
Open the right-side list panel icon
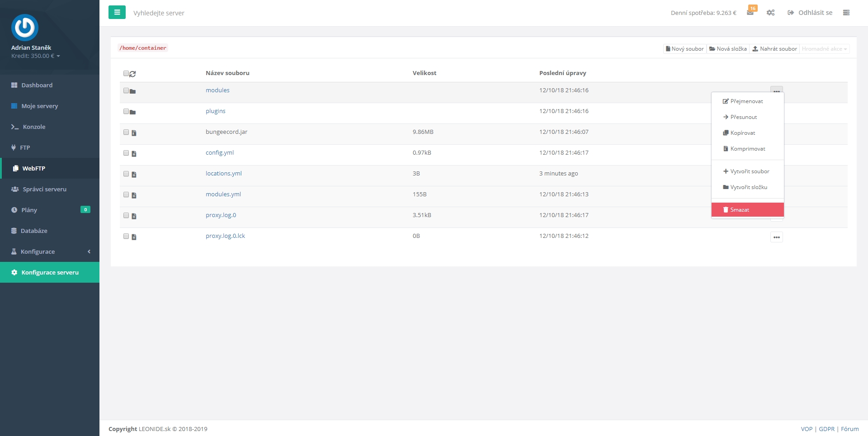[x=846, y=13]
